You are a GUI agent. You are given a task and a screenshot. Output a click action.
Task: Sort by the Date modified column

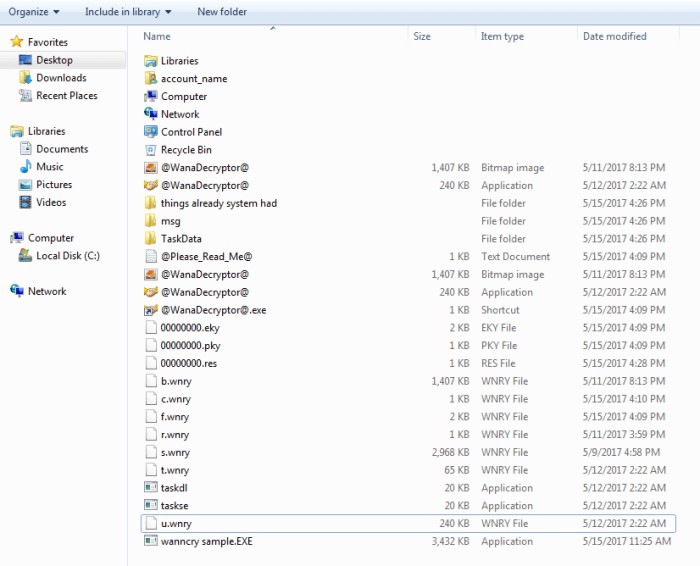tap(614, 37)
